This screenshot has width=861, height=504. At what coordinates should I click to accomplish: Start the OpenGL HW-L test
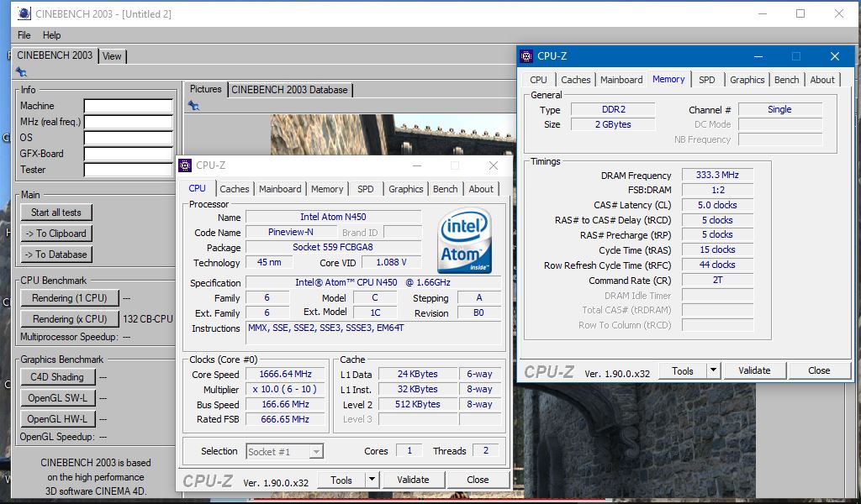point(57,418)
